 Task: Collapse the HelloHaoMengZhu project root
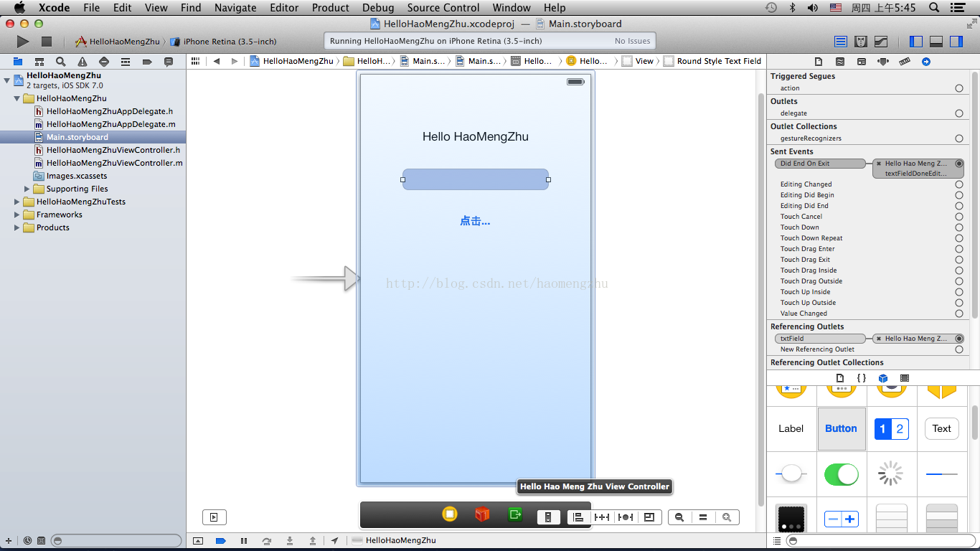(7, 80)
